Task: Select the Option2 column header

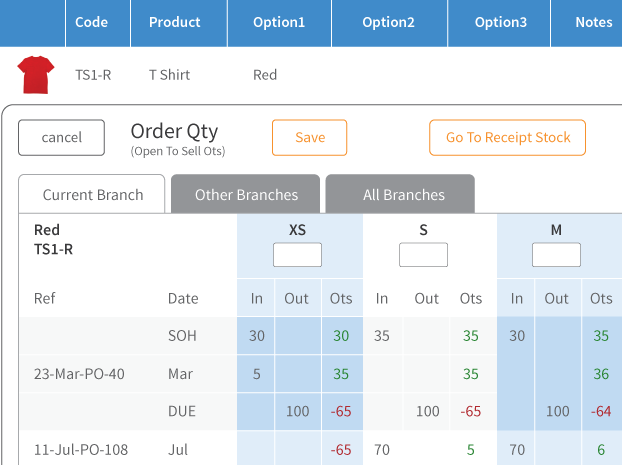Action: click(390, 23)
